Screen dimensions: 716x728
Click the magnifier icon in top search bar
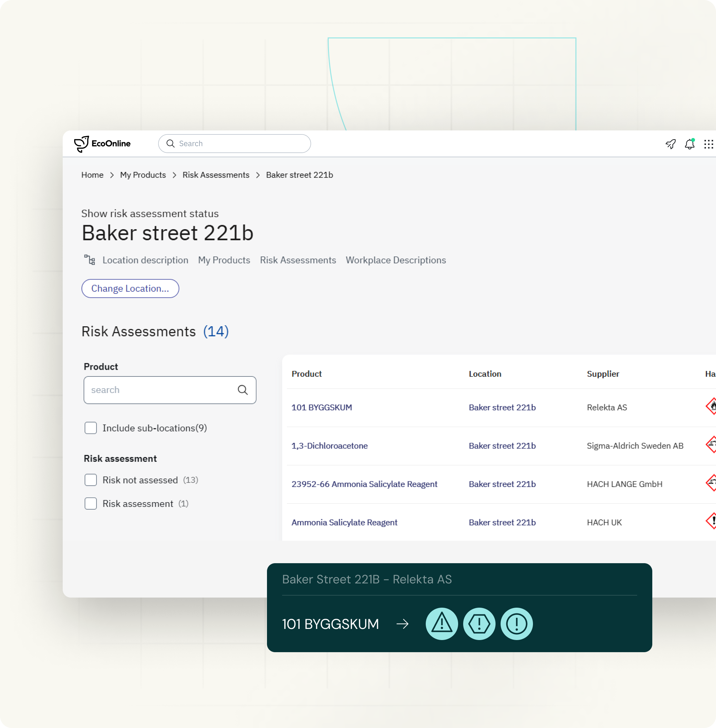click(170, 144)
